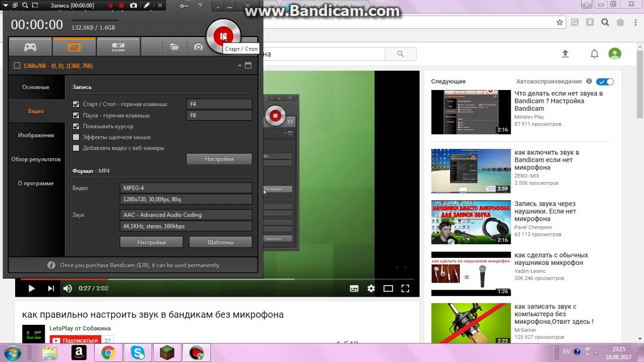Click the Шаблоны presets button
The image size is (644, 362).
click(220, 242)
